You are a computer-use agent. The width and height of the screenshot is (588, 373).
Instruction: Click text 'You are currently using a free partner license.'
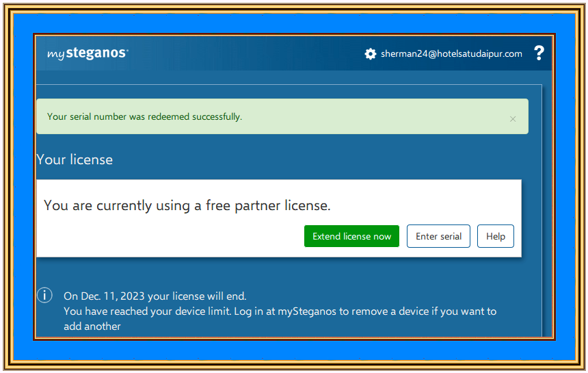[x=187, y=205]
